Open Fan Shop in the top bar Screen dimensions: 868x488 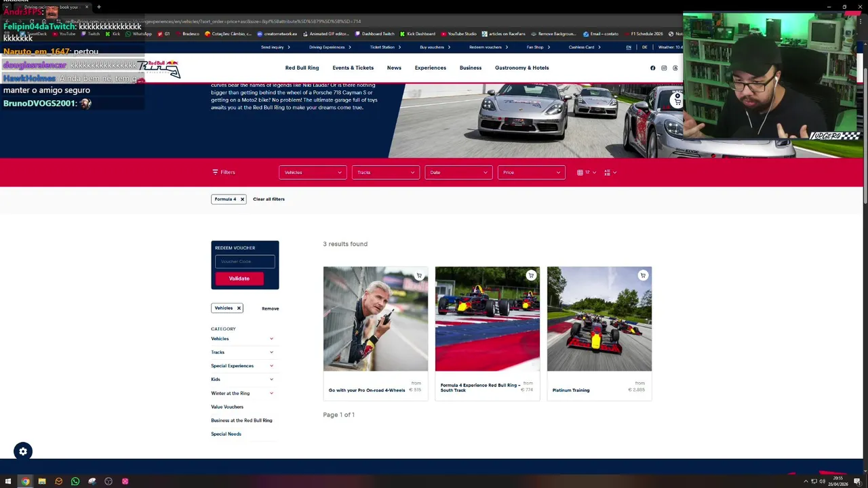tap(538, 47)
